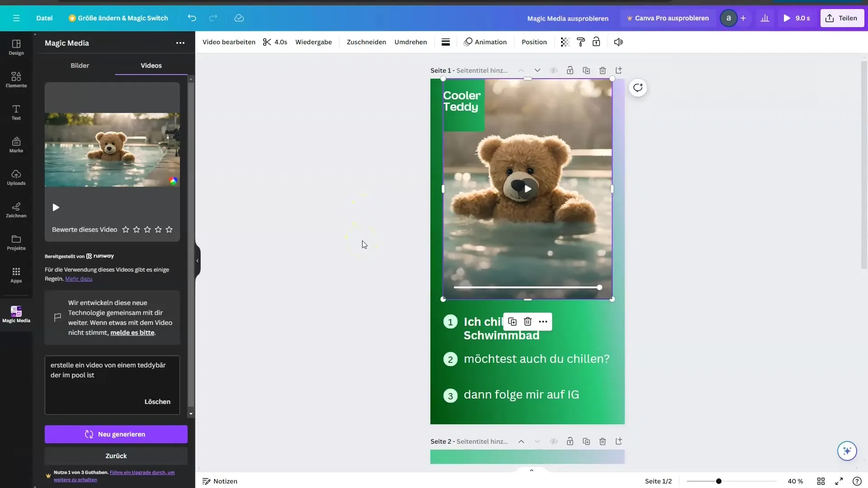
Task: Click the Elemente panel icon
Action: [x=16, y=76]
